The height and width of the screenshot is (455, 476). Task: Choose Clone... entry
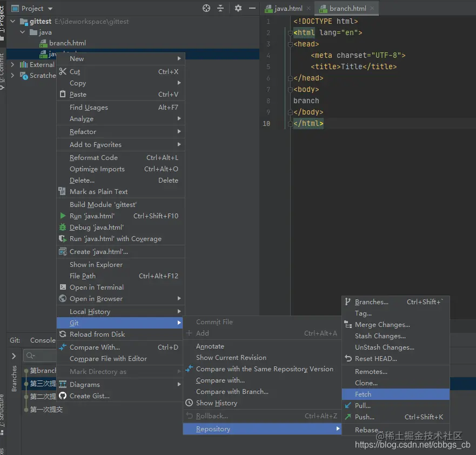click(395, 383)
